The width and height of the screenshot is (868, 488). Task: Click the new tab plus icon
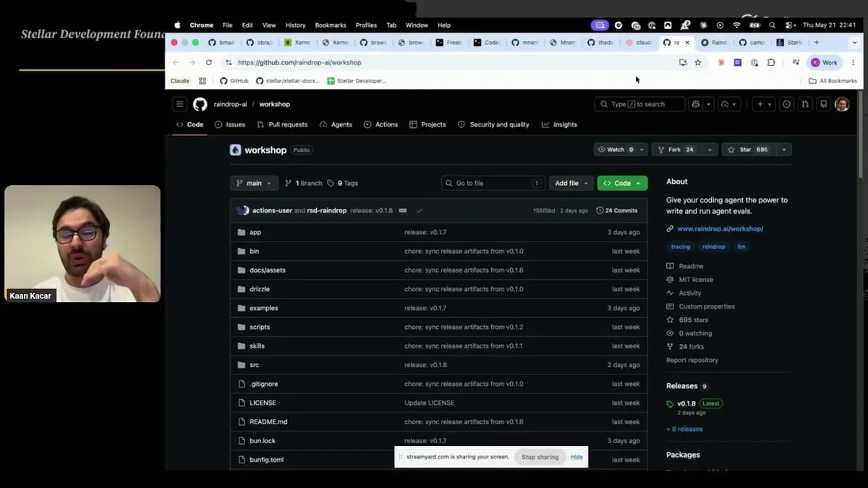817,43
